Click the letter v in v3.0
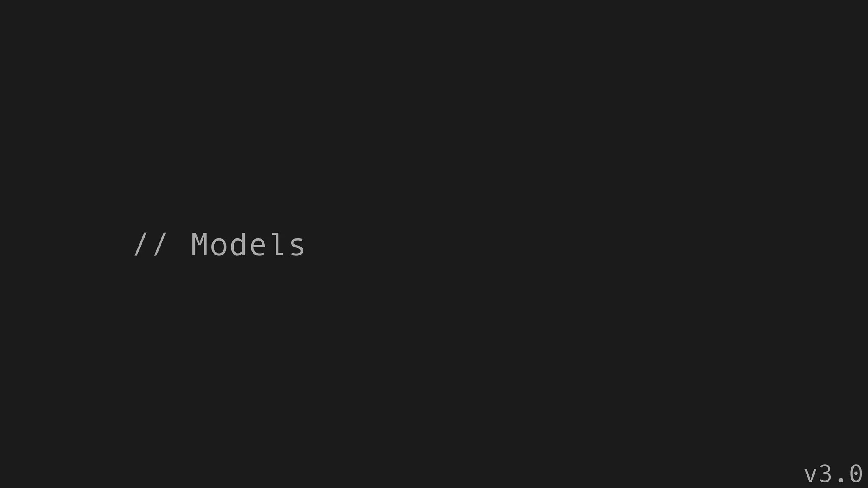 pos(810,476)
